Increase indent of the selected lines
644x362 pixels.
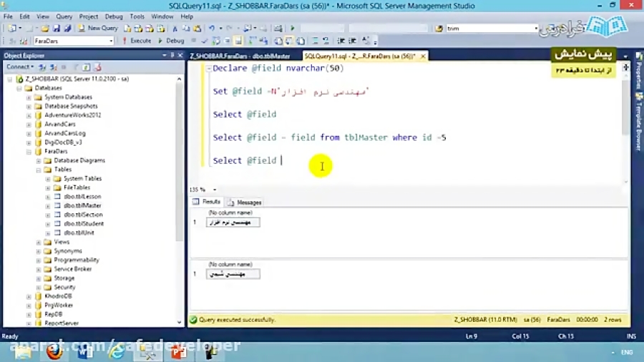pyautogui.click(x=352, y=41)
